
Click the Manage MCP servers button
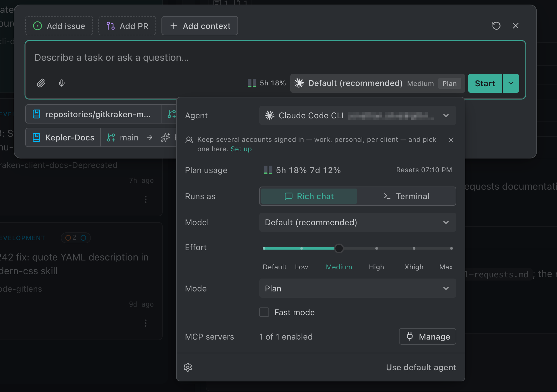coord(428,336)
